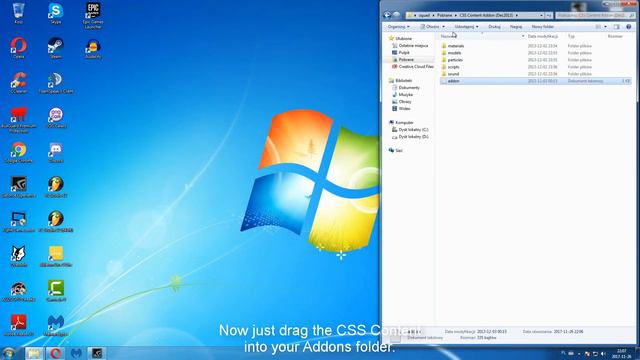Click the Nagraj toolbar button
This screenshot has height=360, width=640.
coord(516,27)
